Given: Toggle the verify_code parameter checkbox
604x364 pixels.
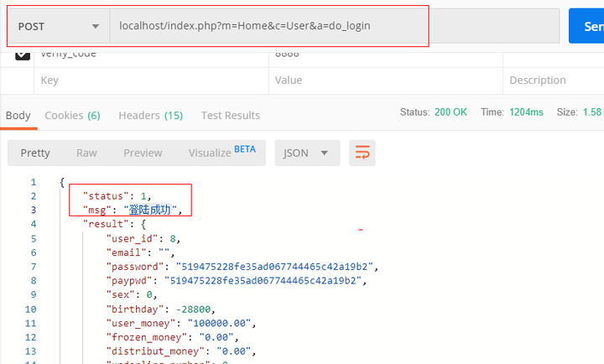Looking at the screenshot, I should tap(23, 55).
